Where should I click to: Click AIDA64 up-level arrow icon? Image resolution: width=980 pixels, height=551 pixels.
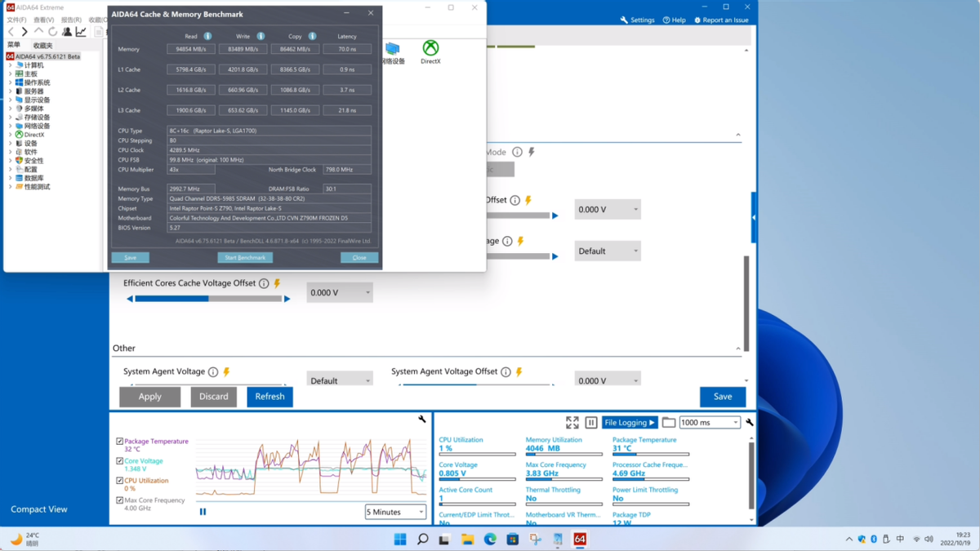(x=38, y=32)
